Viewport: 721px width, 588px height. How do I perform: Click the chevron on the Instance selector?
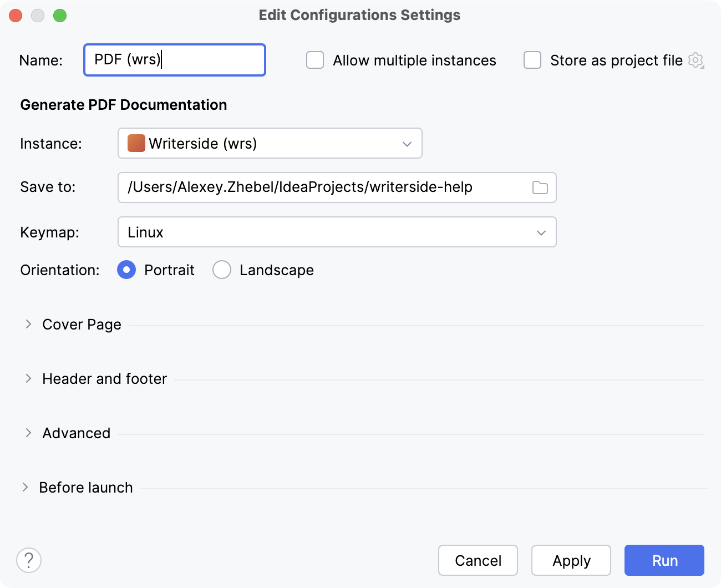point(407,143)
